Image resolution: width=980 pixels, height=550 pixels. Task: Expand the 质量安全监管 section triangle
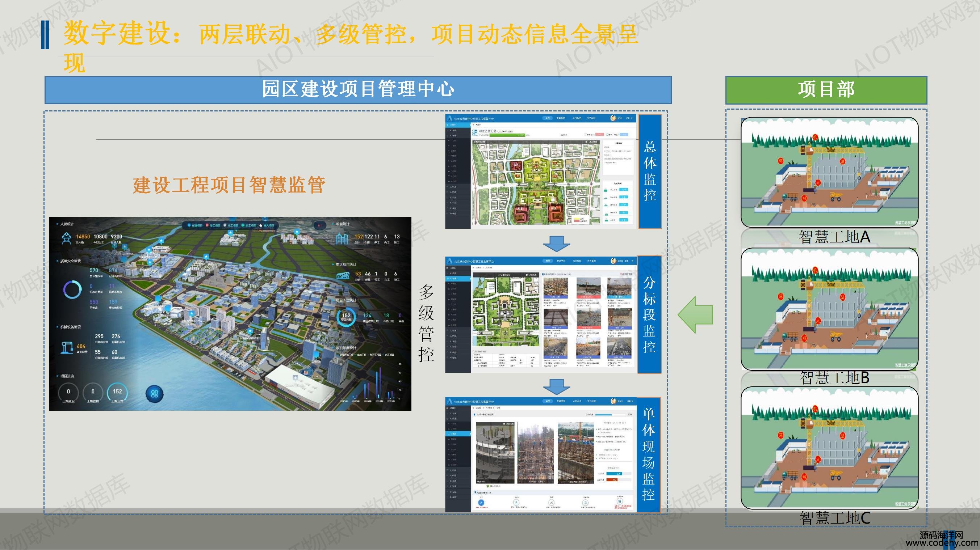pyautogui.click(x=58, y=261)
